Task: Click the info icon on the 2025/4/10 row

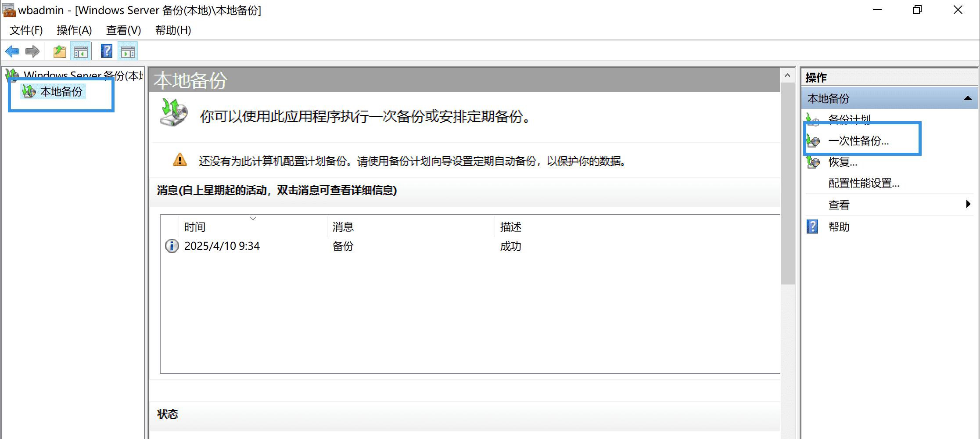Action: 172,246
